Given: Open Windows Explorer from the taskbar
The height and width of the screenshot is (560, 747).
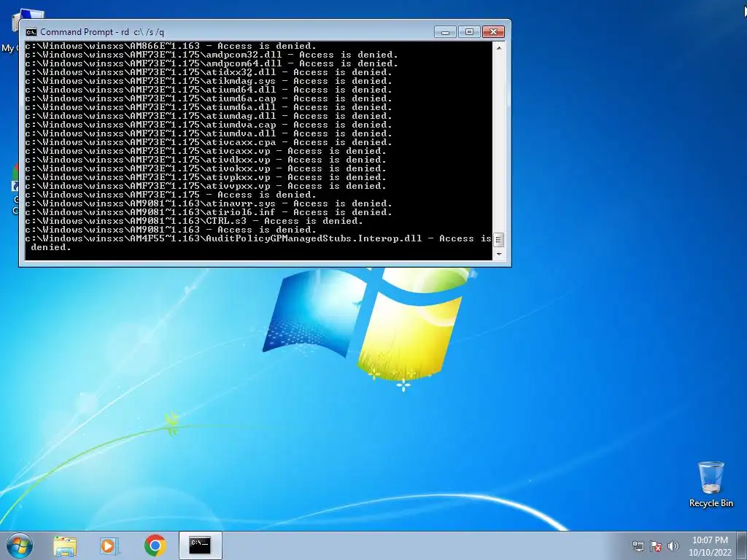Looking at the screenshot, I should 65,545.
